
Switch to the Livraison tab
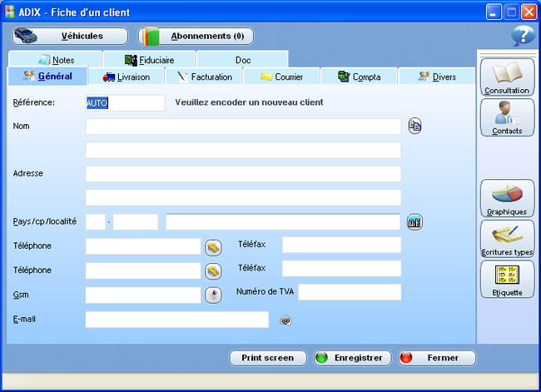pos(127,77)
